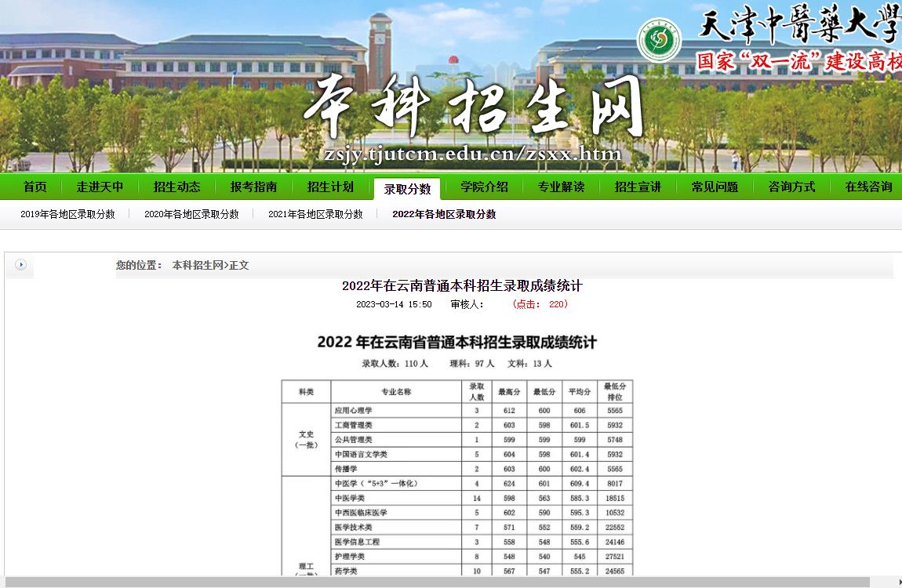Open the 首页 menu item

(35, 187)
